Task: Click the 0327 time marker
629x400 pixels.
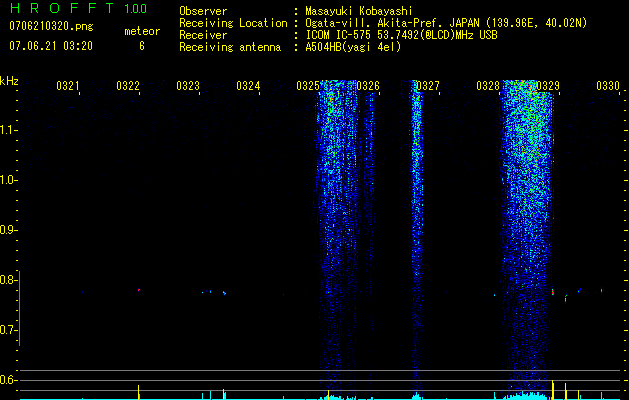Action: coord(428,86)
